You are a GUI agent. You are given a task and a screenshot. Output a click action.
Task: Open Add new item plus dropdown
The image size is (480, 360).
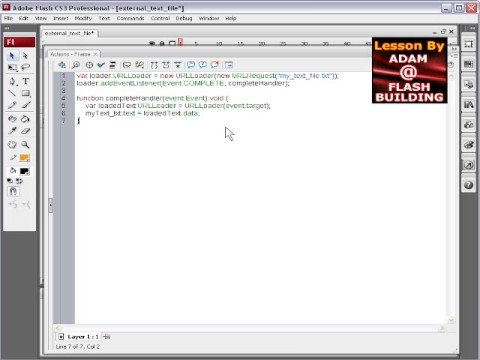coord(62,65)
